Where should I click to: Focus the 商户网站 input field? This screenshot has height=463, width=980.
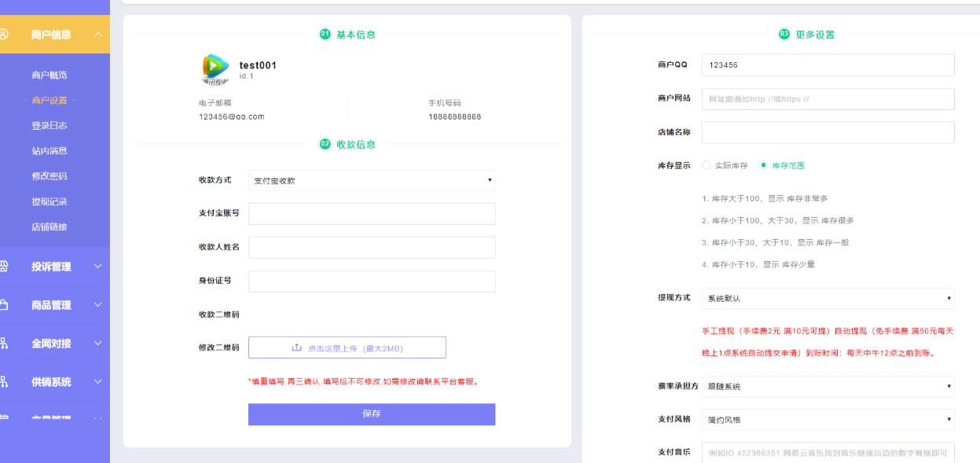tap(827, 99)
